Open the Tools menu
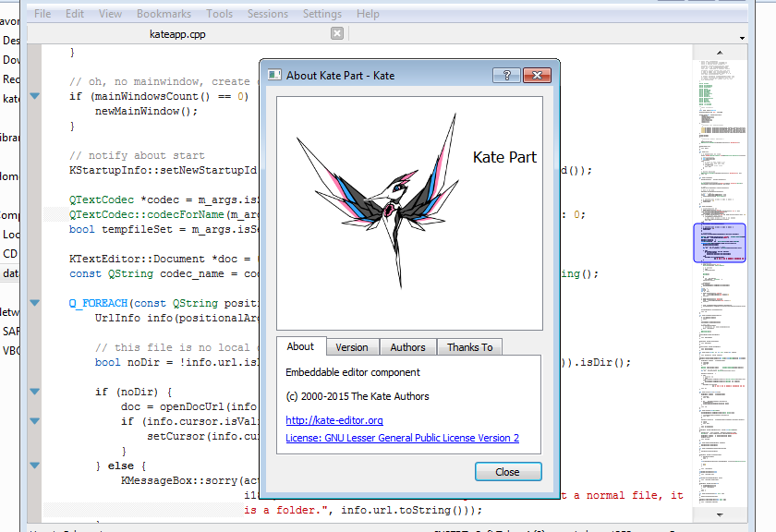Image resolution: width=776 pixels, height=532 pixels. coord(220,14)
